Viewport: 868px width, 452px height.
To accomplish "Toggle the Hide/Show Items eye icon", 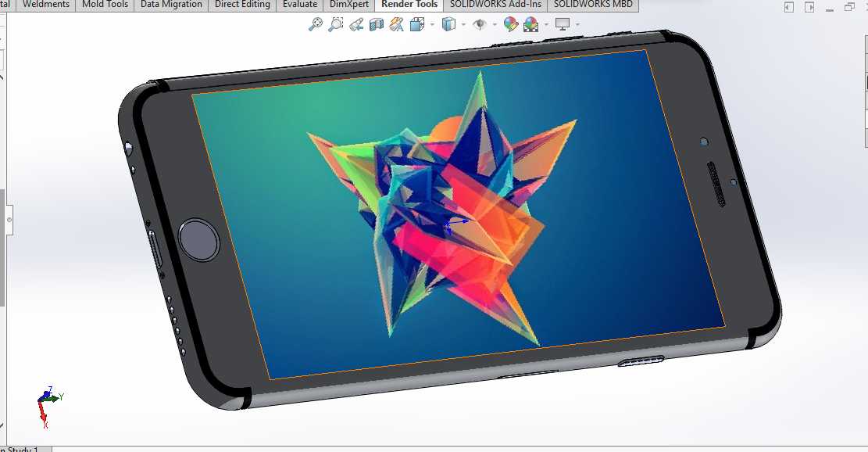I will (x=480, y=24).
